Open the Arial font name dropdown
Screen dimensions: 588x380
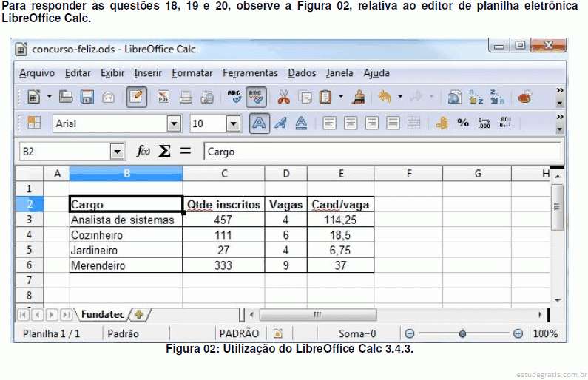click(174, 123)
